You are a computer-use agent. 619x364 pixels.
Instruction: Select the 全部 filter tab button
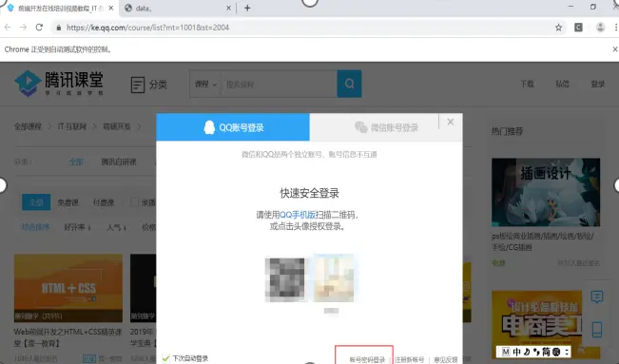coord(36,202)
